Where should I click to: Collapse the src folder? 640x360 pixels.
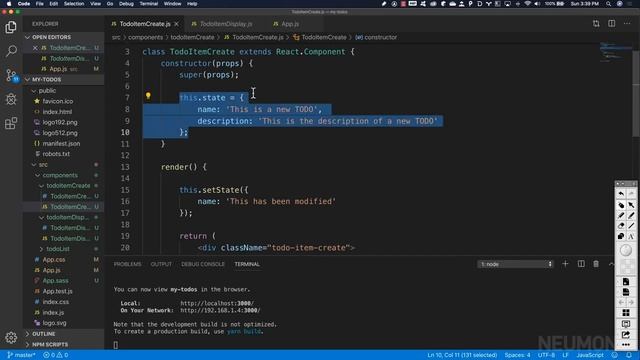tap(34, 164)
